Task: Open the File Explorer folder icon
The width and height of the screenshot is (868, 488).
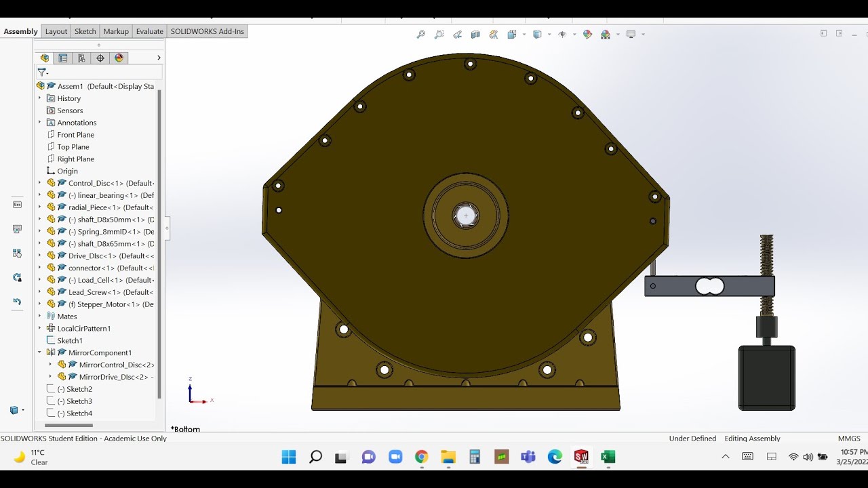Action: [x=448, y=457]
